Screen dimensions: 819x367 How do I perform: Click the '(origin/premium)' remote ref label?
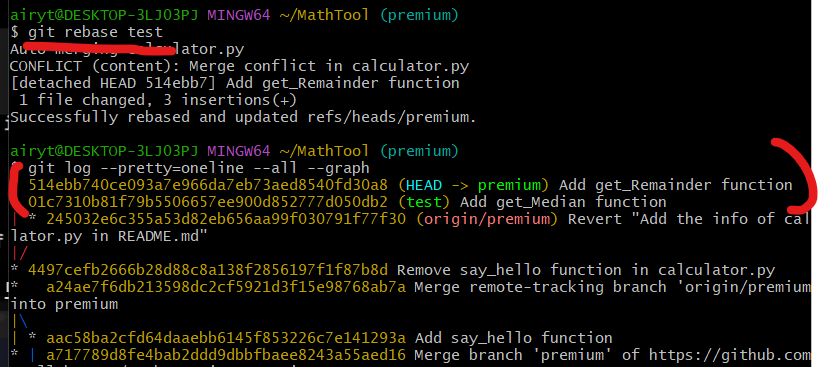click(487, 219)
